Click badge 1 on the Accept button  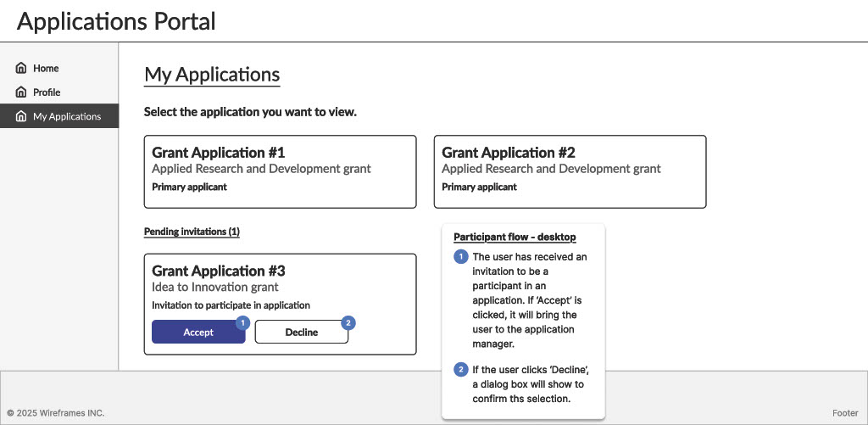(x=242, y=322)
